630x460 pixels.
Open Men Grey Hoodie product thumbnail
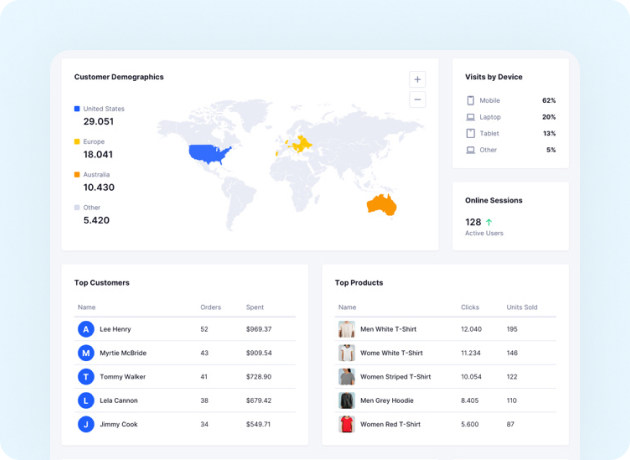(x=346, y=401)
